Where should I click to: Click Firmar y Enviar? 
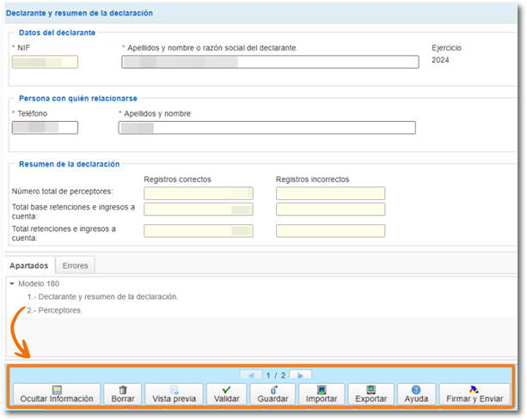tap(475, 394)
